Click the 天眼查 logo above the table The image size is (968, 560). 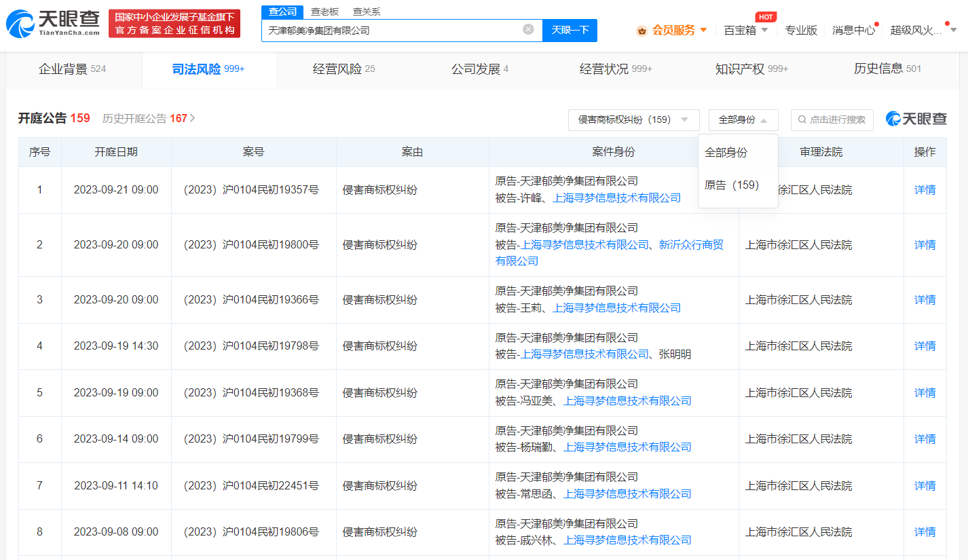(916, 119)
